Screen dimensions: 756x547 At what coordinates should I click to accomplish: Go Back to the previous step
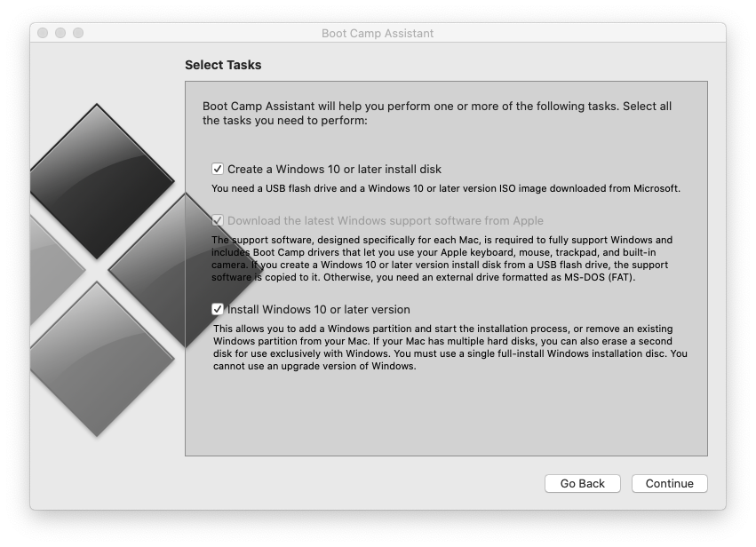point(583,483)
